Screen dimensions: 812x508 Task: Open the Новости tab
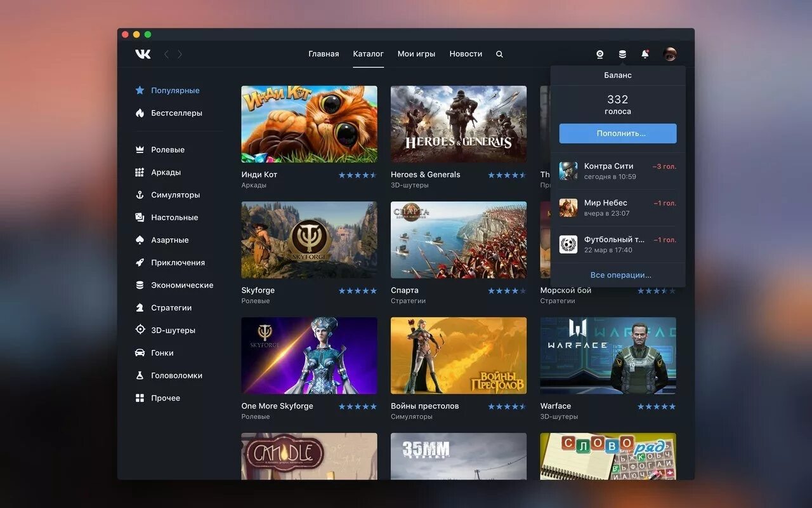(x=466, y=54)
